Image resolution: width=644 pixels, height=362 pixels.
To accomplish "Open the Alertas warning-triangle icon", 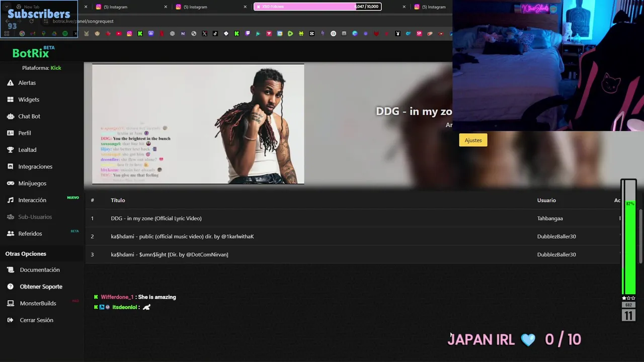I will [10, 82].
